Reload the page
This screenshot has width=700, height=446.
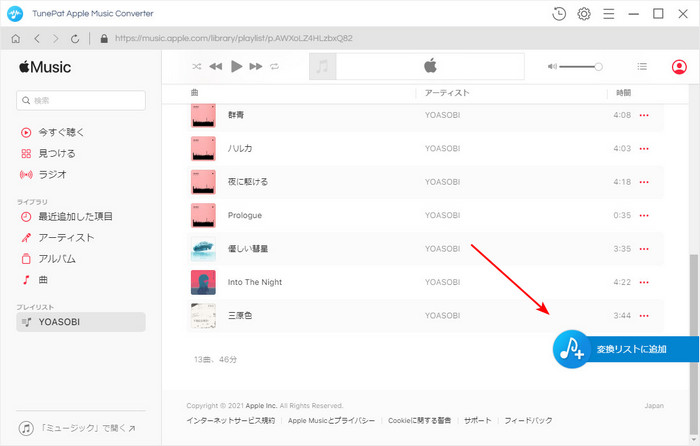click(75, 39)
